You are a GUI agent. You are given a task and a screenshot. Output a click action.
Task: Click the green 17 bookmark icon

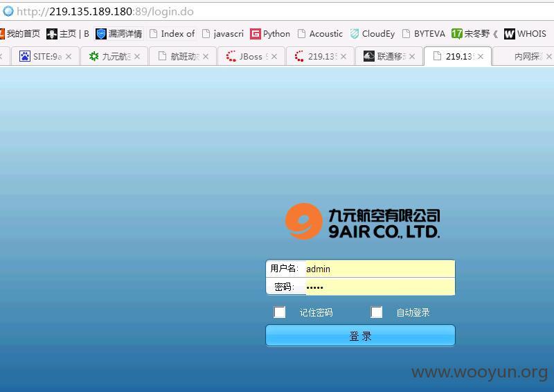(x=456, y=33)
